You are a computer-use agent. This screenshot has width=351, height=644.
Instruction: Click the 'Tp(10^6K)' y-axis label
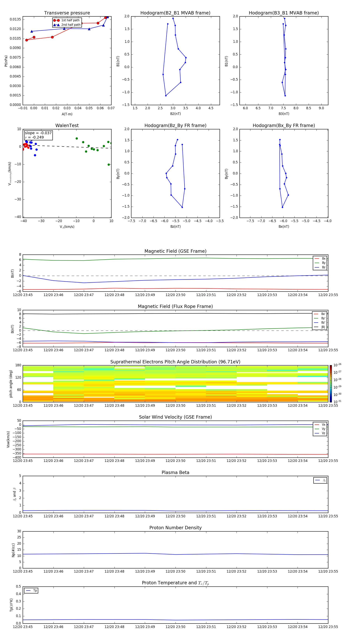11,605
